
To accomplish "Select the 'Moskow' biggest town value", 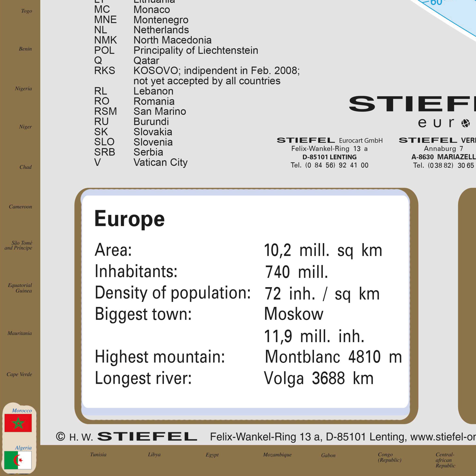I will click(294, 314).
